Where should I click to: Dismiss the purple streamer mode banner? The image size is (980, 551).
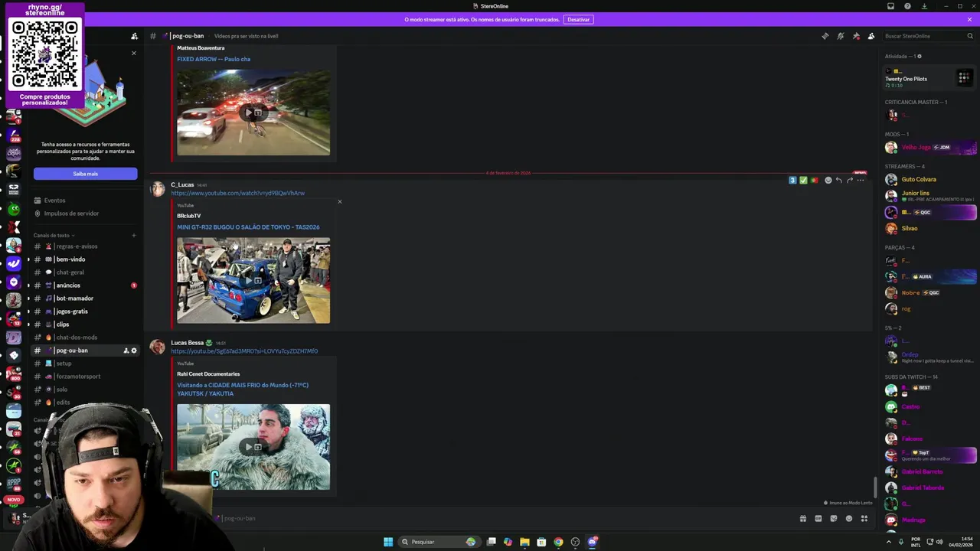point(969,19)
